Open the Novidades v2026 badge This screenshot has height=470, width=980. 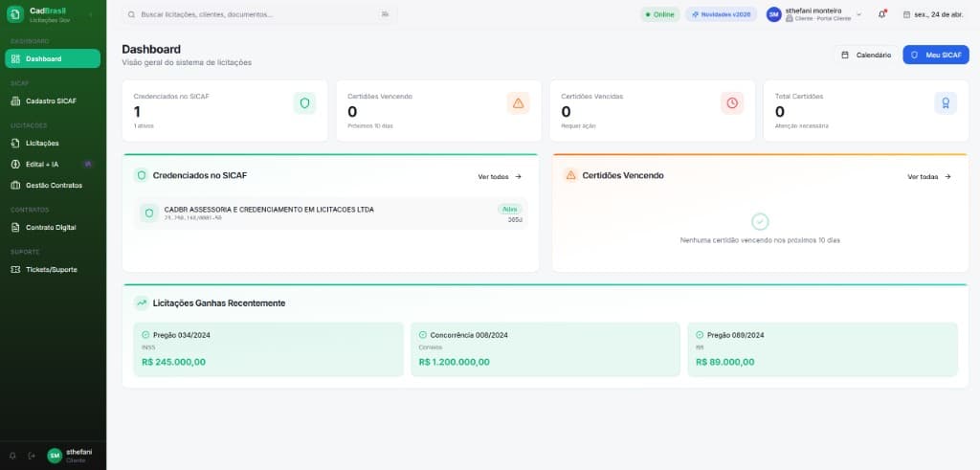[722, 14]
